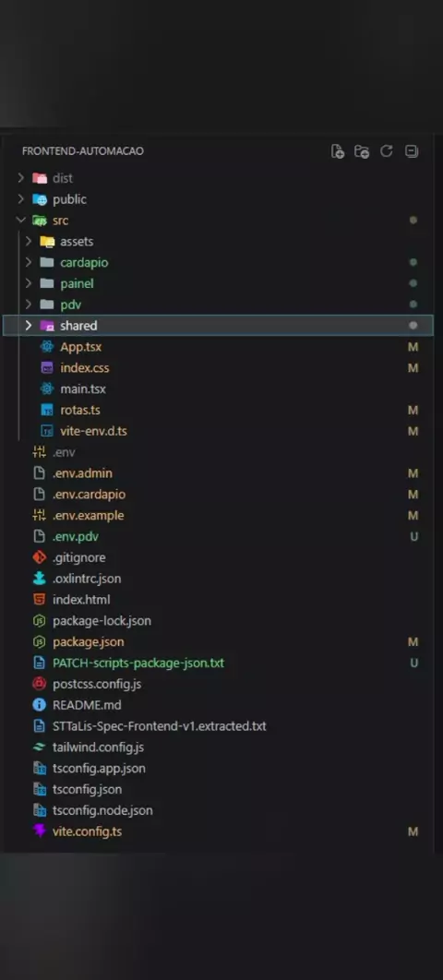Click the git icon beside .gitignore
The height and width of the screenshot is (980, 443).
click(x=40, y=557)
